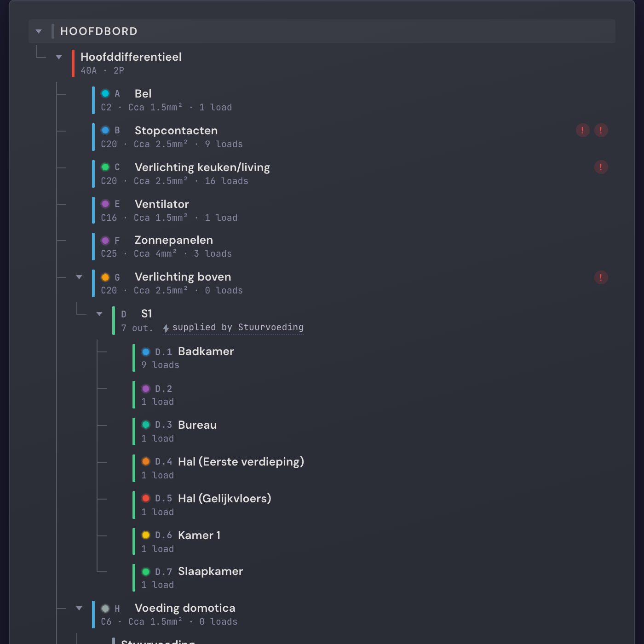This screenshot has height=644, width=644.
Task: Collapse the Voeding domotica circuit
Action: [79, 609]
